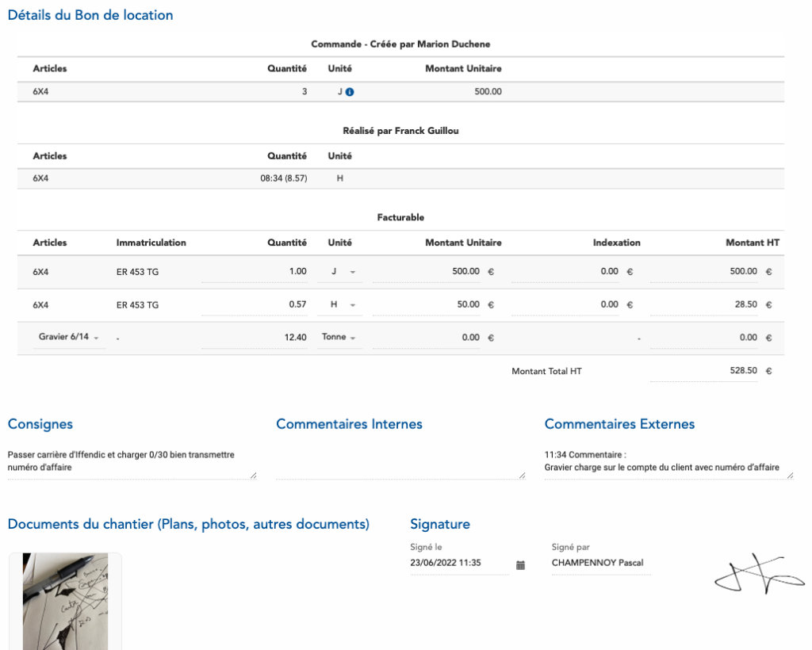Click the quantity field containing 1.00
Image resolution: width=812 pixels, height=650 pixels.
pos(255,271)
